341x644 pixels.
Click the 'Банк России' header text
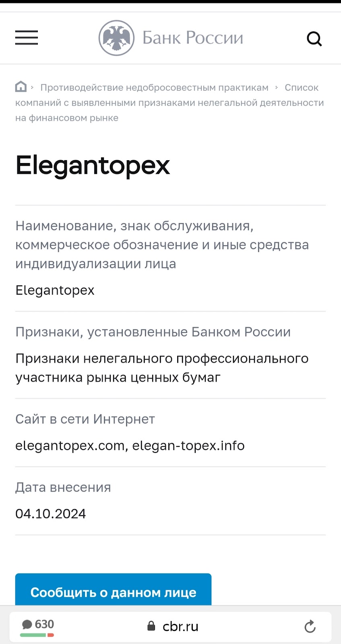pos(192,37)
